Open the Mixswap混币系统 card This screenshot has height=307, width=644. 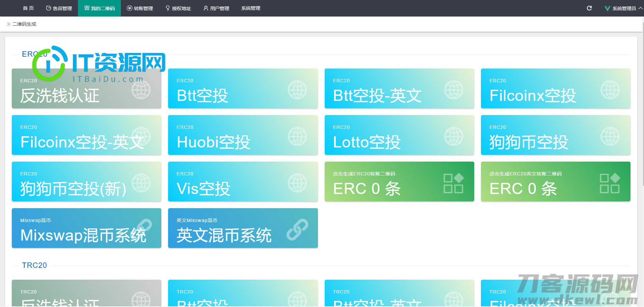tap(86, 228)
